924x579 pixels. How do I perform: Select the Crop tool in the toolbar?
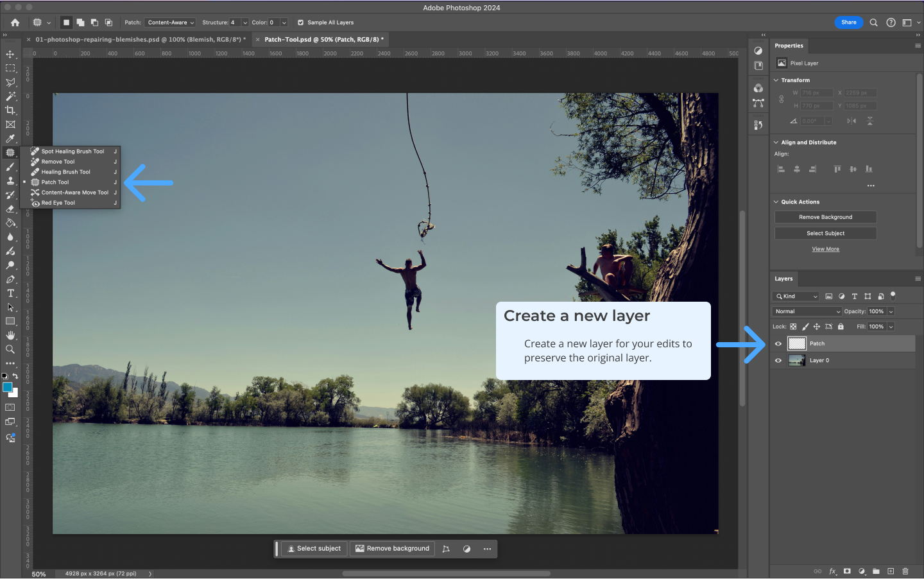tap(10, 110)
